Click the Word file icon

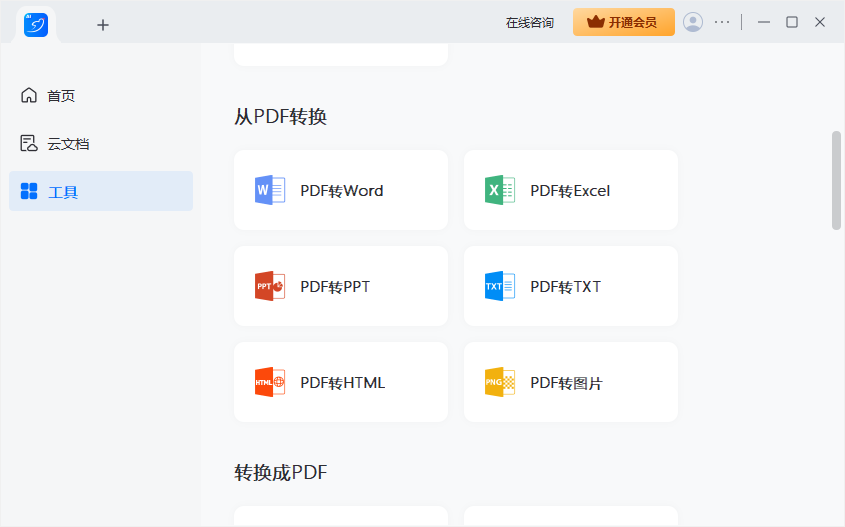click(x=270, y=190)
